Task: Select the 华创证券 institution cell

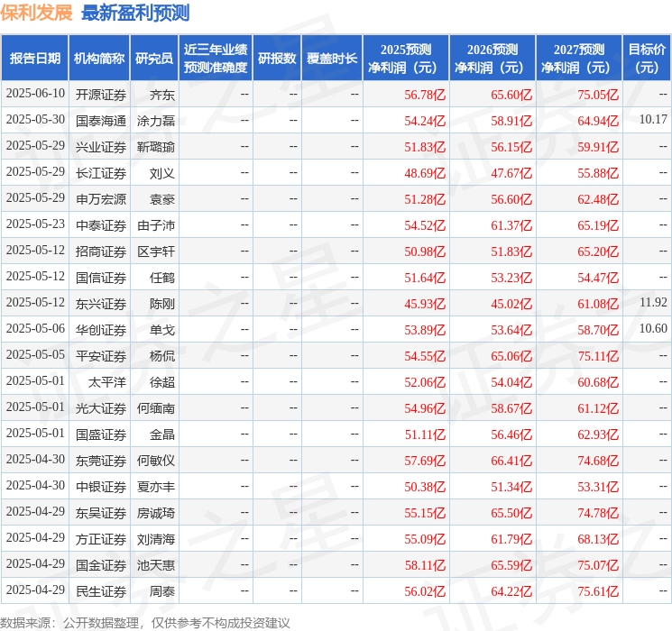Action: [101, 330]
